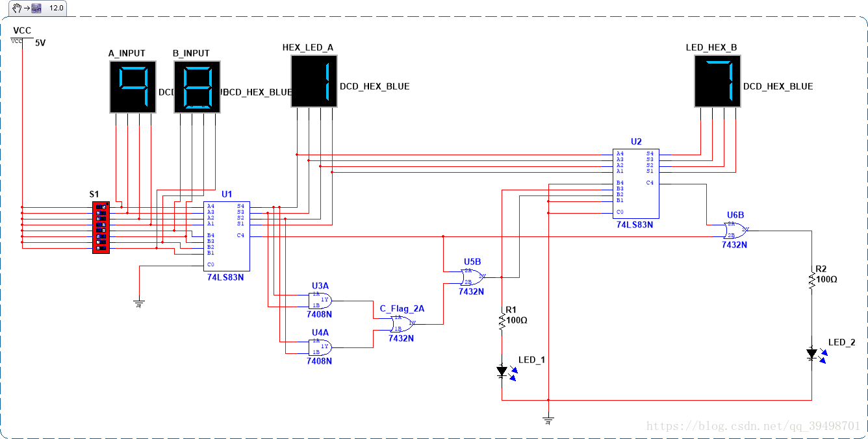Click the B_INPUT title label
Image resolution: width=868 pixels, height=439 pixels.
(x=191, y=53)
